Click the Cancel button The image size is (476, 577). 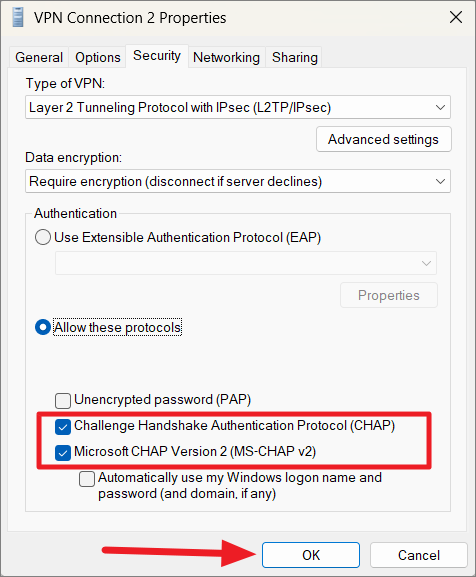click(419, 555)
